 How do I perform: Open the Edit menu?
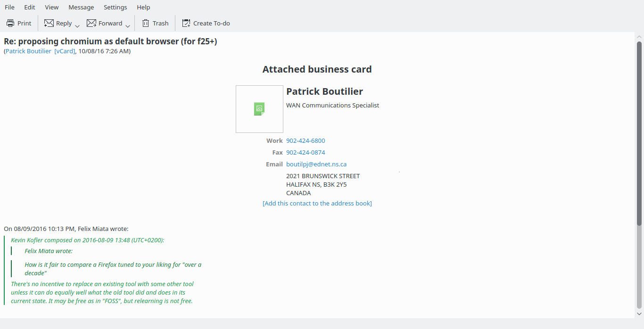pos(30,7)
